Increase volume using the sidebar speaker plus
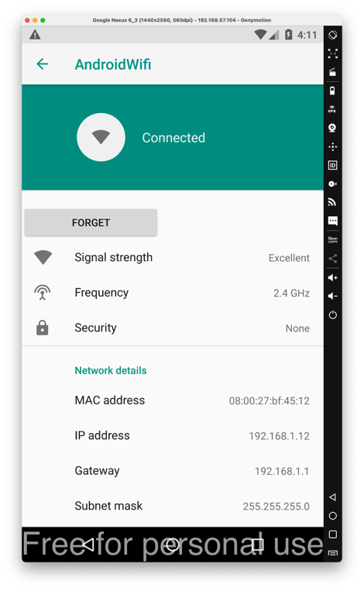364x591 pixels. click(333, 278)
